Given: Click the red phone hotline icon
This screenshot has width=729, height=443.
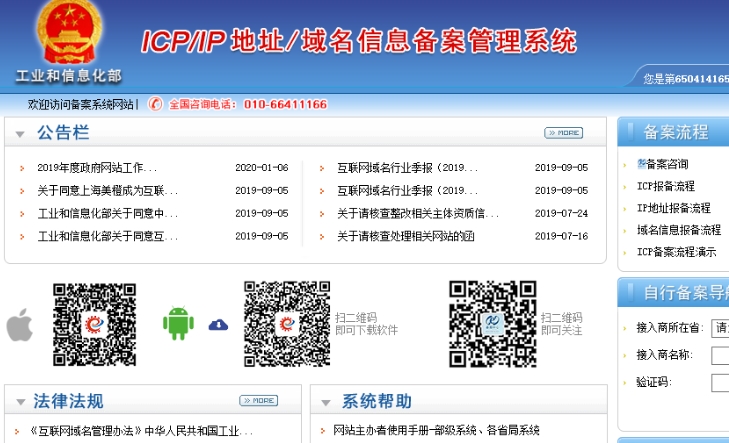Looking at the screenshot, I should [155, 104].
